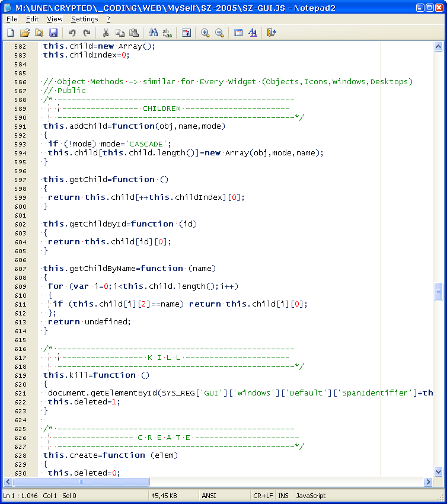The width and height of the screenshot is (447, 504).
Task: Click line number 619 in margin
Action: point(20,375)
